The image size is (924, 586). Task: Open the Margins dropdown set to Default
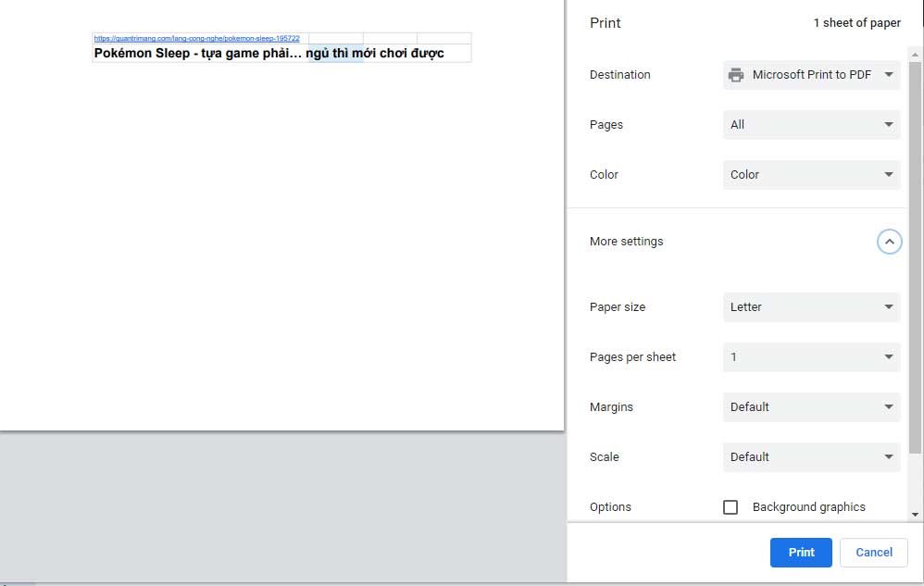click(811, 407)
